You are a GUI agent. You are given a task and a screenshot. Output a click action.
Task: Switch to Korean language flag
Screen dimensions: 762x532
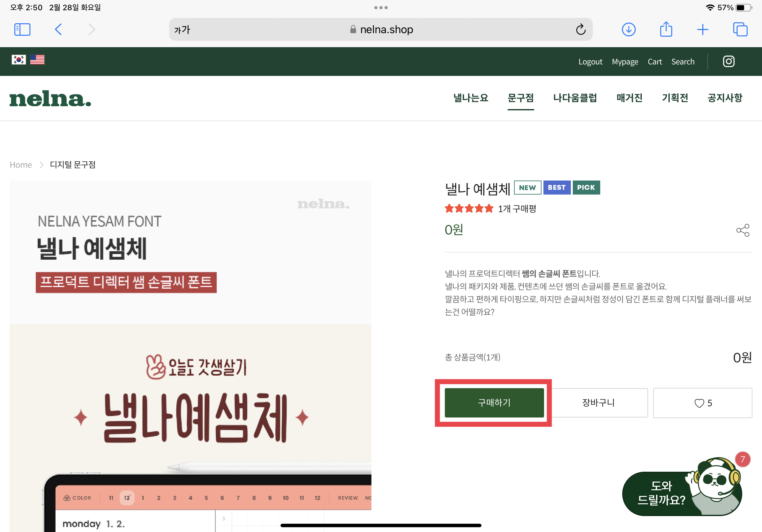(x=19, y=60)
